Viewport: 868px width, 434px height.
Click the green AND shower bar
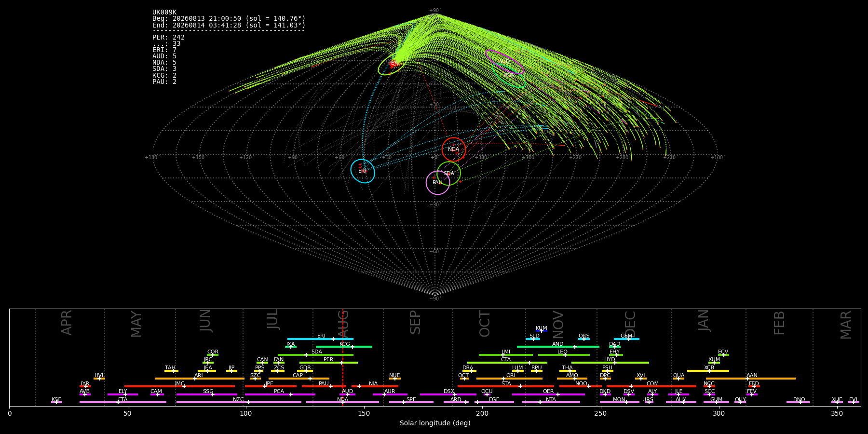558,347
